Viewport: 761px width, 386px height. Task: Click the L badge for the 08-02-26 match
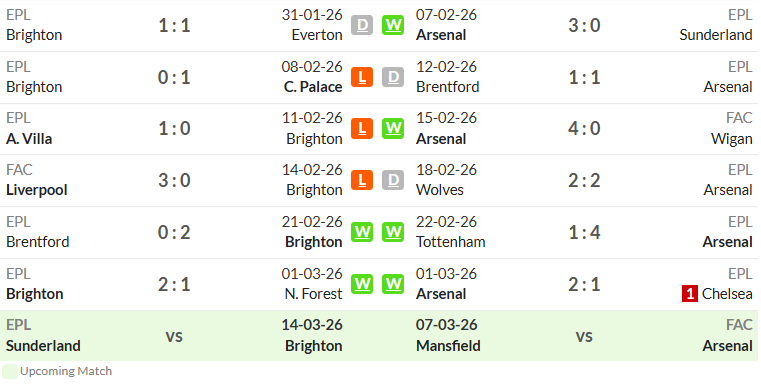coord(362,77)
